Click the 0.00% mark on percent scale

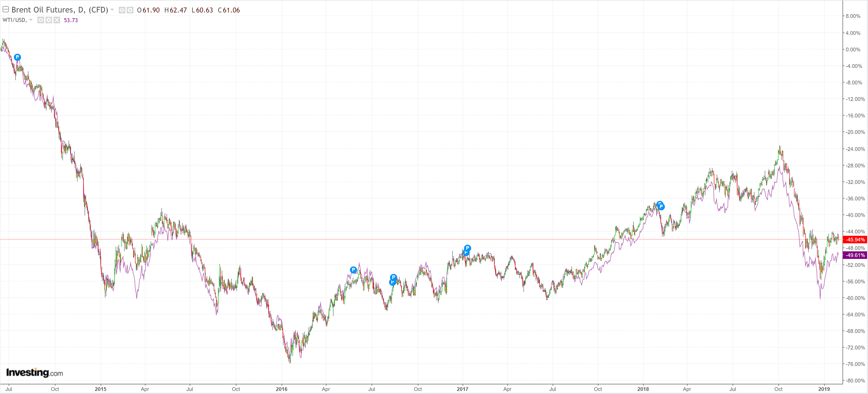point(853,50)
